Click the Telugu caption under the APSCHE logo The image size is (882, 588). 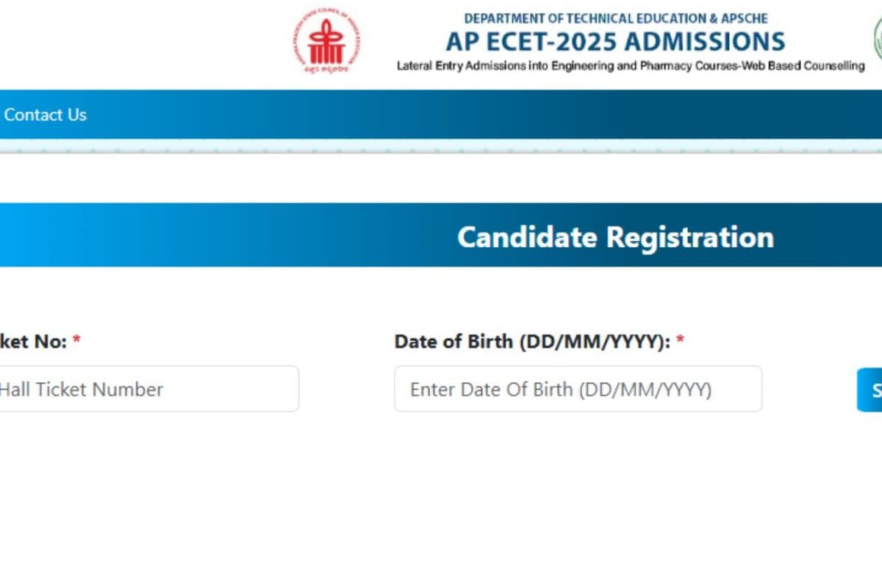(x=326, y=68)
